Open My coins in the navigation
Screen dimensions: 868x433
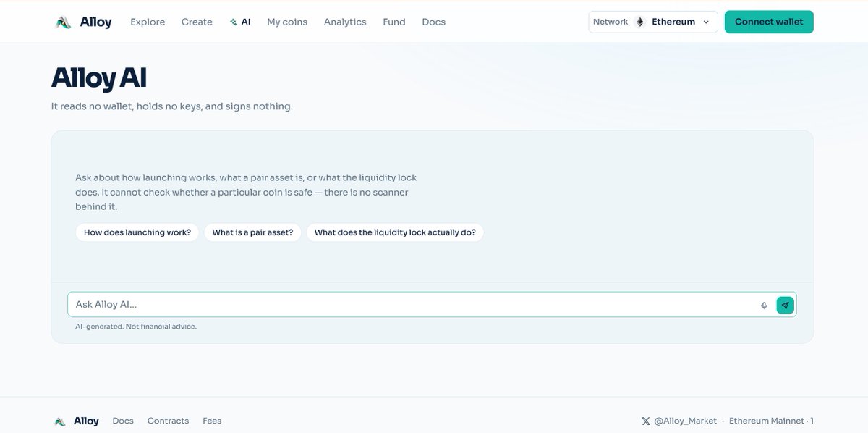(287, 22)
